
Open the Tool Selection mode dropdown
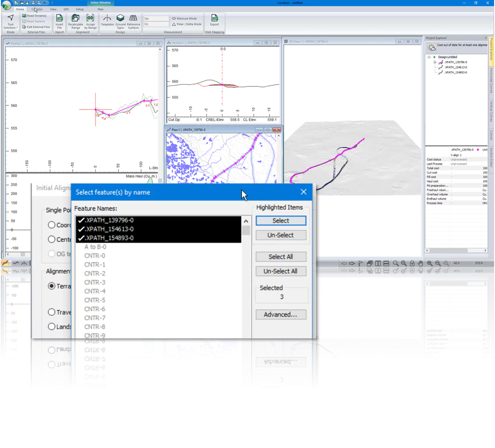10,22
